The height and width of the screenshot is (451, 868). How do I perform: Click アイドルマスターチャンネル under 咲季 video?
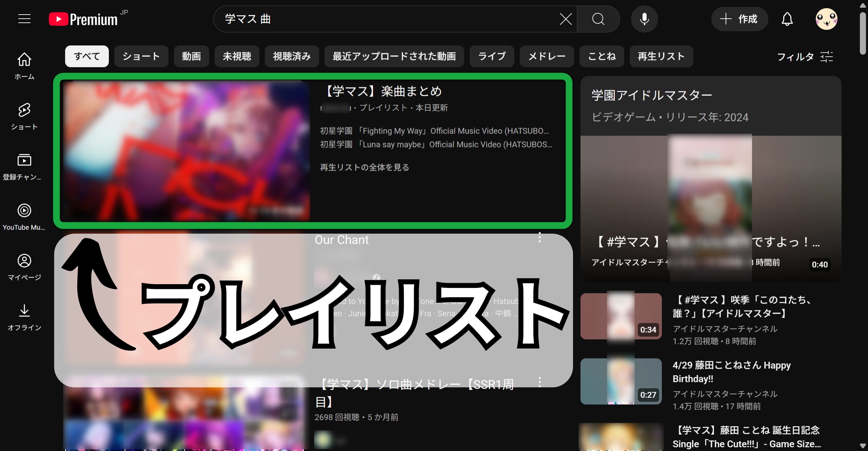click(725, 329)
